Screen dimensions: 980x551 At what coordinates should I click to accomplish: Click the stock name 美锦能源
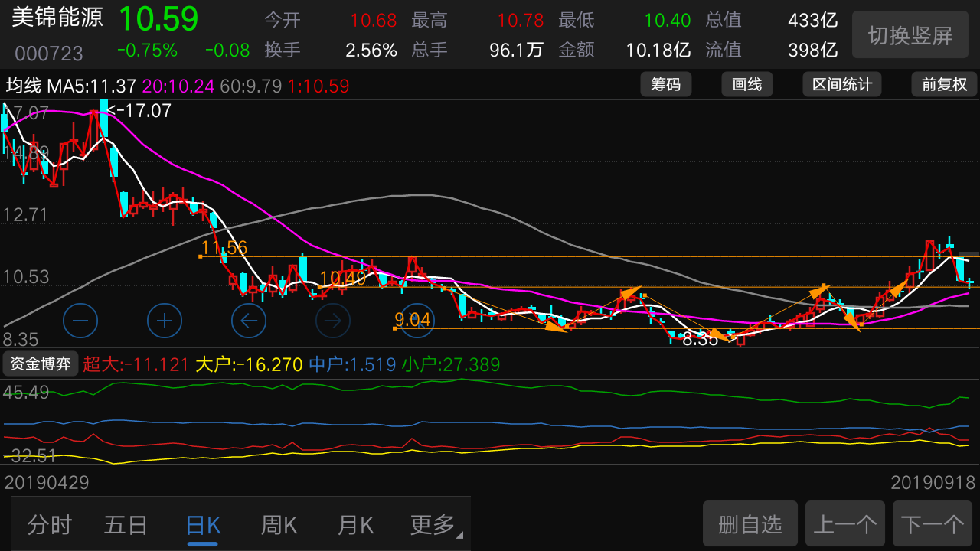[x=57, y=18]
